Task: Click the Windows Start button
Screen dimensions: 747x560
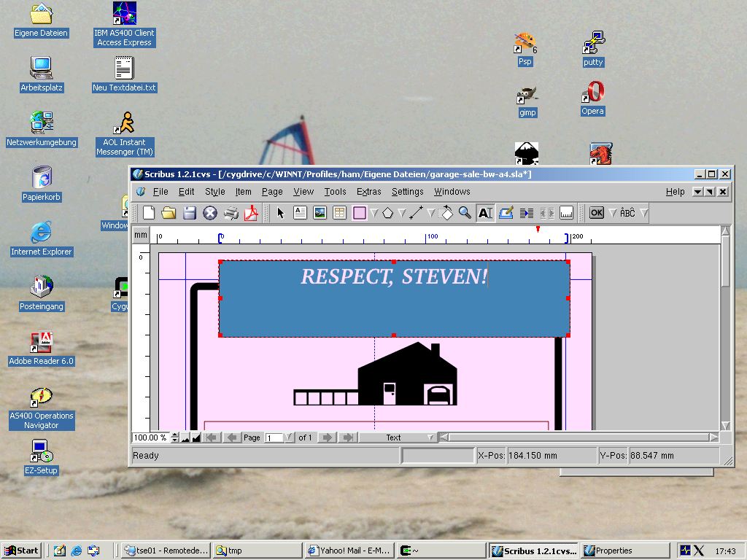Action: point(21,551)
